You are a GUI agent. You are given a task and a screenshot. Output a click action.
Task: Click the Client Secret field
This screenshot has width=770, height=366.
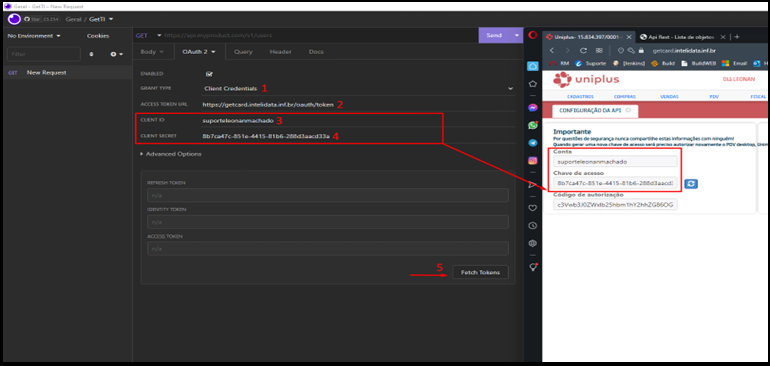tap(358, 136)
